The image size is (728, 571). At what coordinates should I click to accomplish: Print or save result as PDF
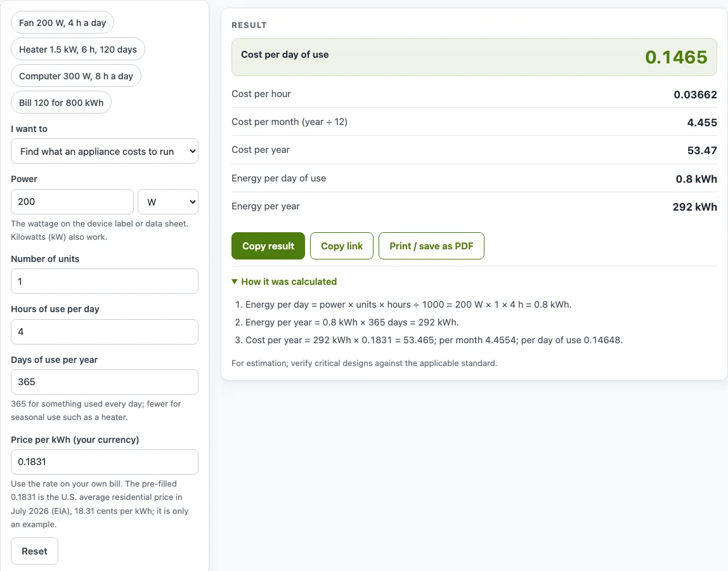tap(431, 246)
